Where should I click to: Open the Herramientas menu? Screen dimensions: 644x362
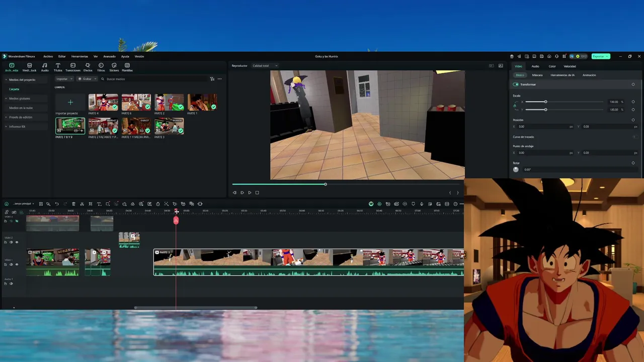(x=79, y=56)
